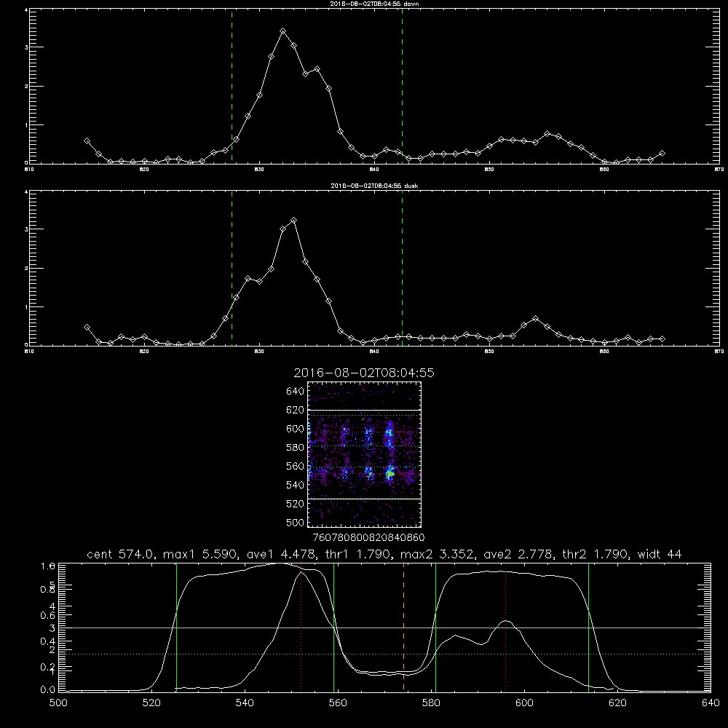Click the 520 label on bottom plot x-axis
Image resolution: width=728 pixels, height=728 pixels.
click(151, 703)
